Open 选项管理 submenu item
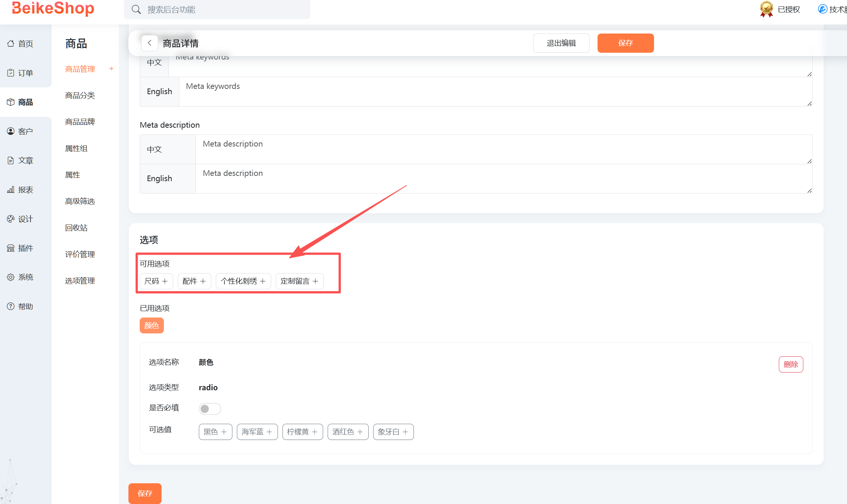 pos(80,281)
